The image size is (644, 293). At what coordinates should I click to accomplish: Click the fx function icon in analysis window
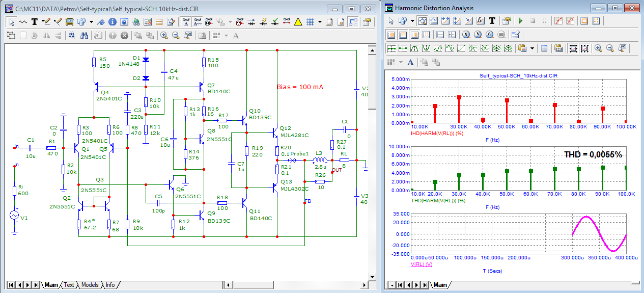(x=480, y=21)
